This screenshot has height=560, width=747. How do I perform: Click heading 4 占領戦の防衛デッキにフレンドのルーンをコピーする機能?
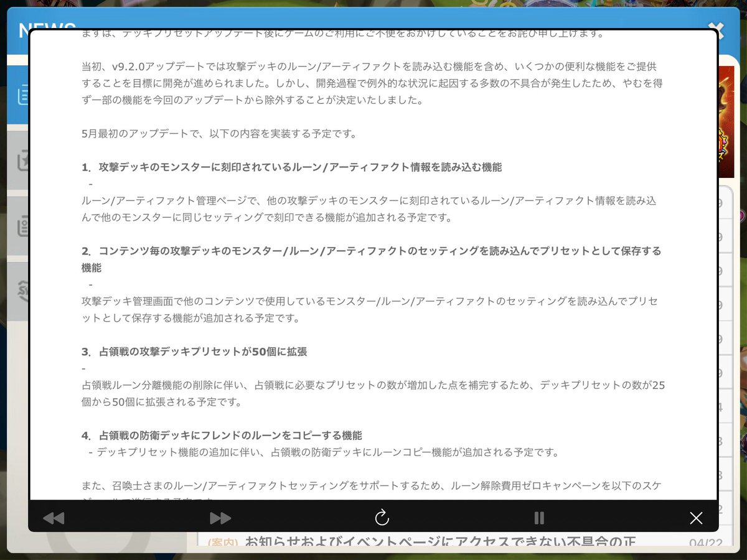click(222, 436)
